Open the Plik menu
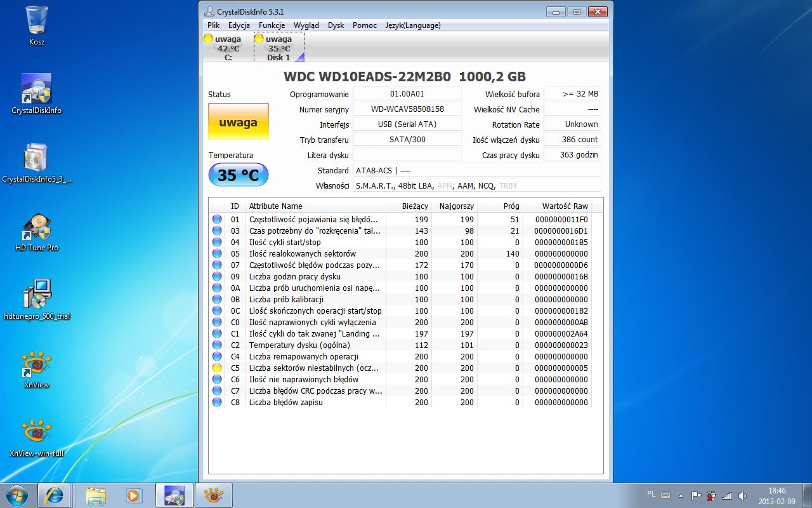This screenshot has height=508, width=812. pyautogui.click(x=214, y=25)
